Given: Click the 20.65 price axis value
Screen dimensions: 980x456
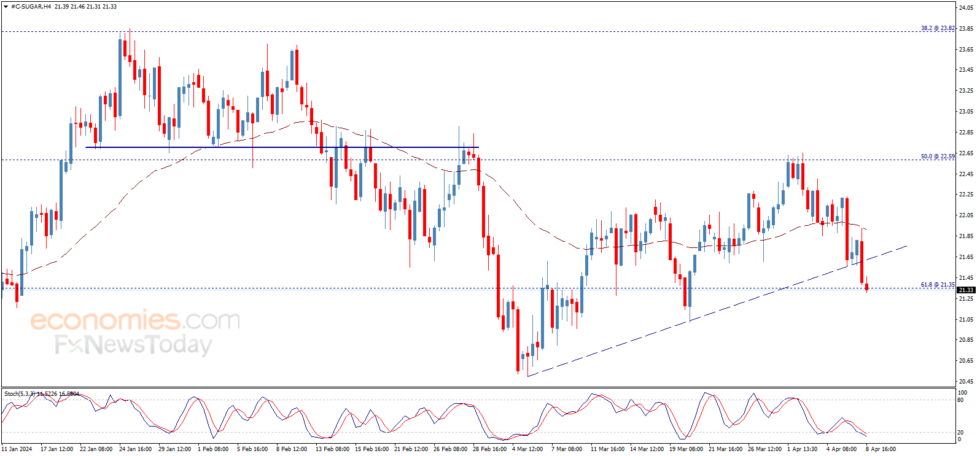Looking at the screenshot, I should [x=966, y=361].
